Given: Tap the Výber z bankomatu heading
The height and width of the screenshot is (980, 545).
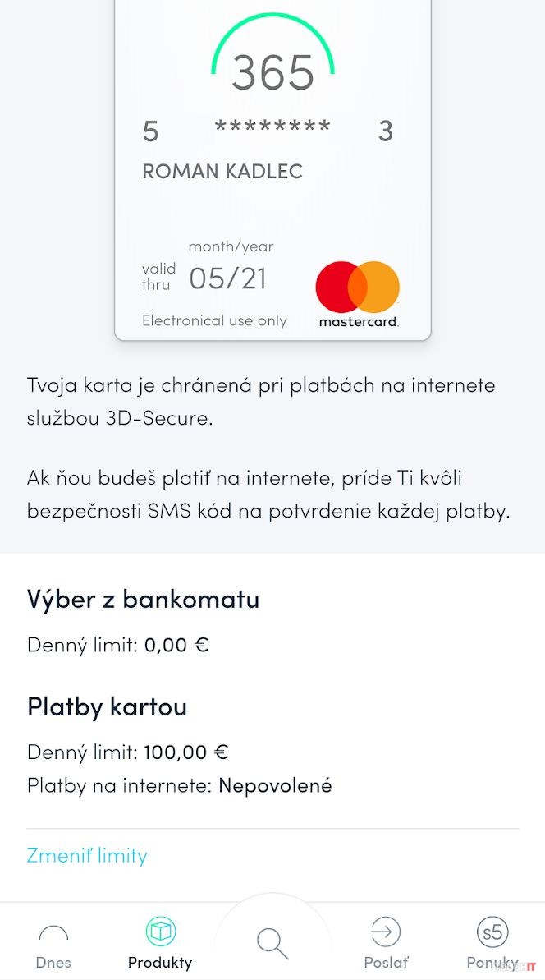Looking at the screenshot, I should 144,599.
